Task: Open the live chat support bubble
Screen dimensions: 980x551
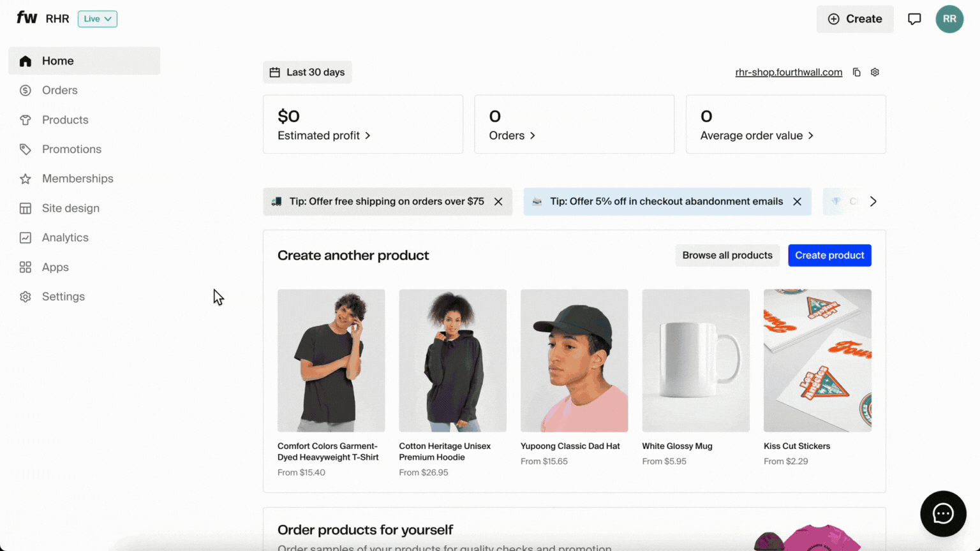Action: pyautogui.click(x=943, y=513)
